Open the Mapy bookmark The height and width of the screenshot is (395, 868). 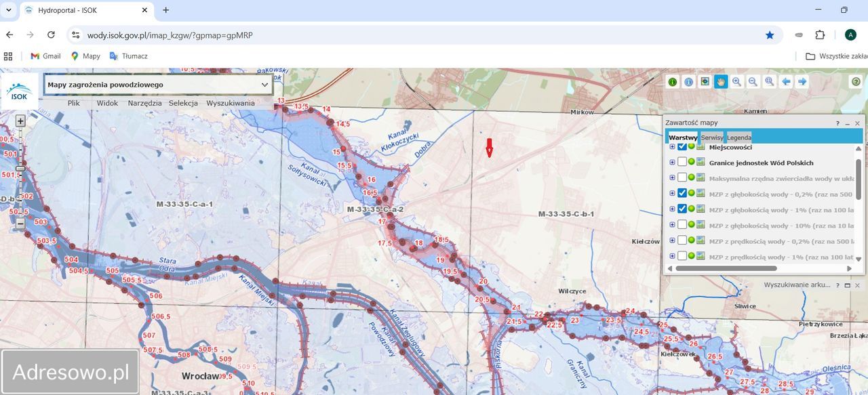click(x=85, y=56)
